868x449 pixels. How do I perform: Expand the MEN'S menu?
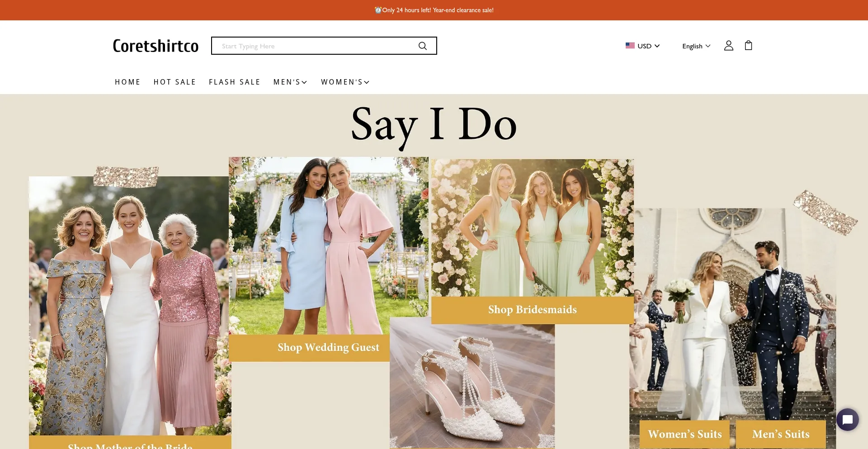coord(290,82)
